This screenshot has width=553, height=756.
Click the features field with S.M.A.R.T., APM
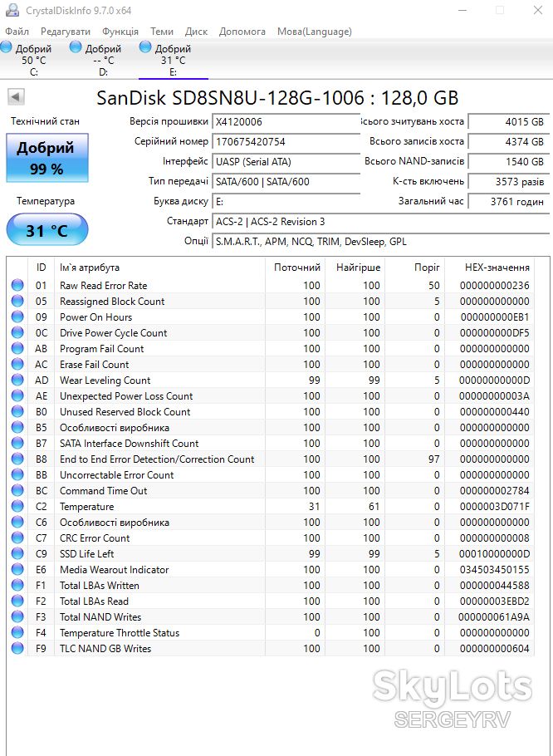tap(380, 241)
